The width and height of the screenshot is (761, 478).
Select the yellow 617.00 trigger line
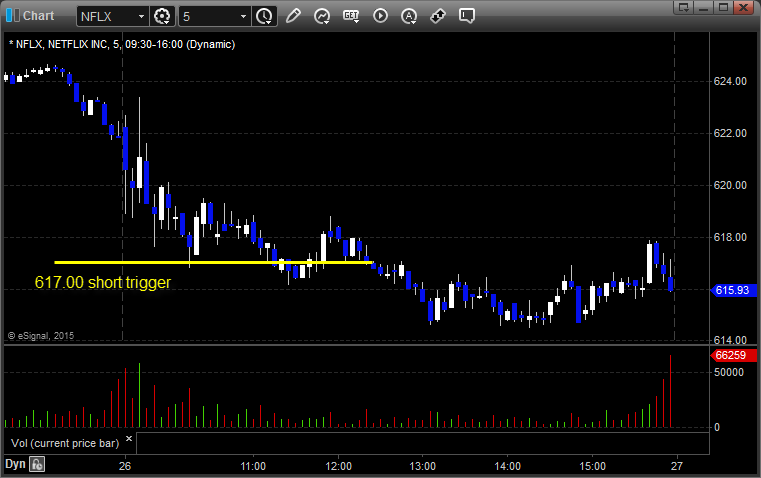point(214,263)
